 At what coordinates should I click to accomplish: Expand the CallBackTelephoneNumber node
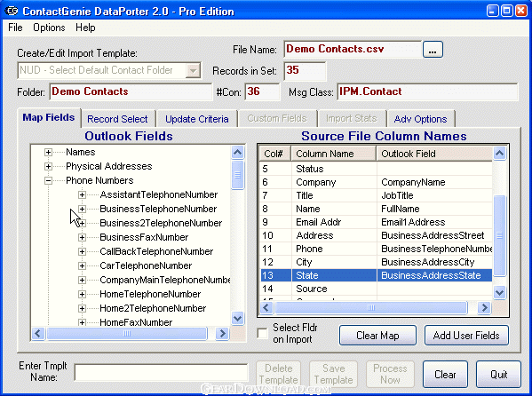[82, 252]
